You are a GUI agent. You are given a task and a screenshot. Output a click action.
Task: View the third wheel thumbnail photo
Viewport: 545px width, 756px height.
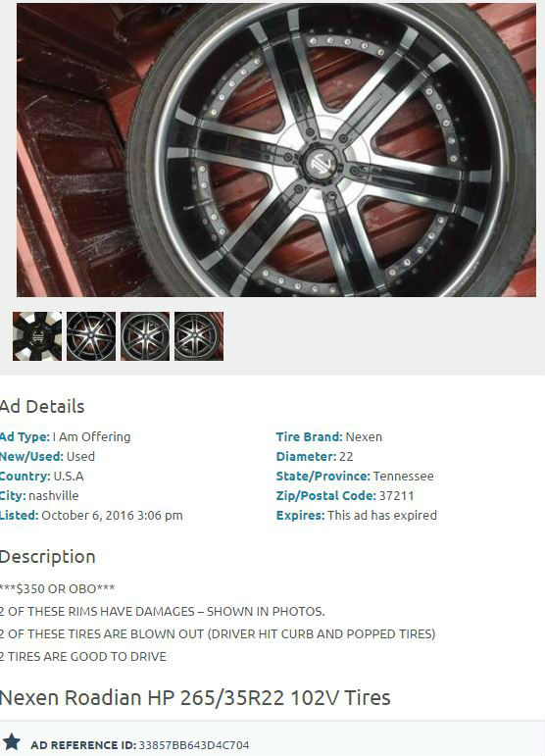pos(145,336)
